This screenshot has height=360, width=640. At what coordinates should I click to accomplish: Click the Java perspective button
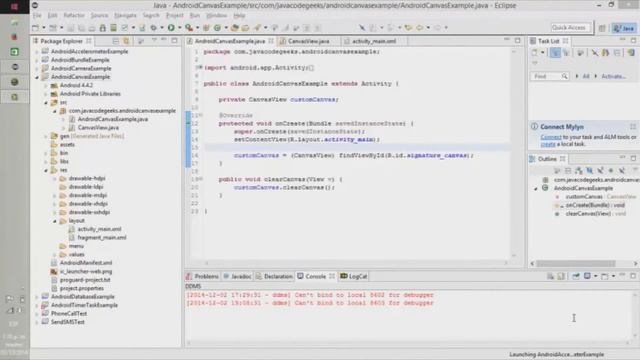click(624, 28)
